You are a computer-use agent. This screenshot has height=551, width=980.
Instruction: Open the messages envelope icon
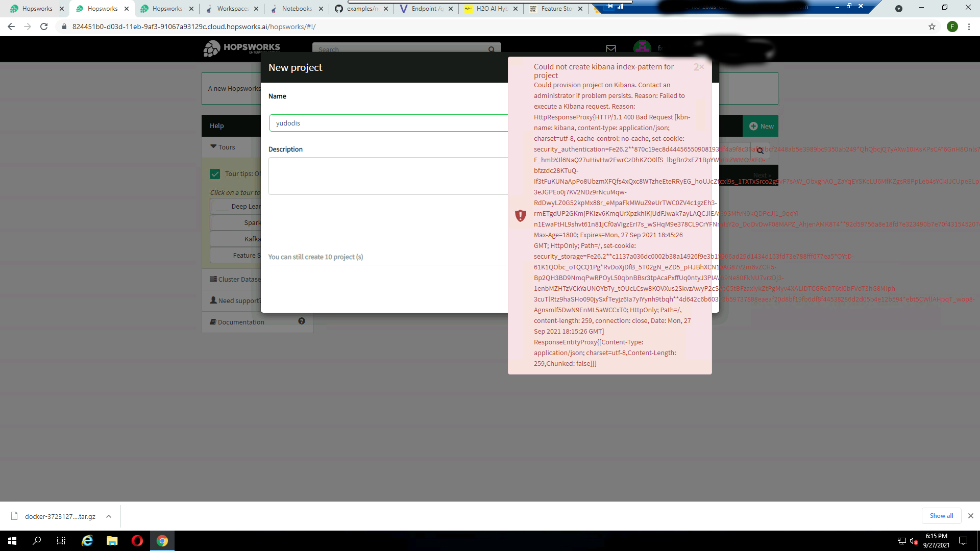click(611, 48)
